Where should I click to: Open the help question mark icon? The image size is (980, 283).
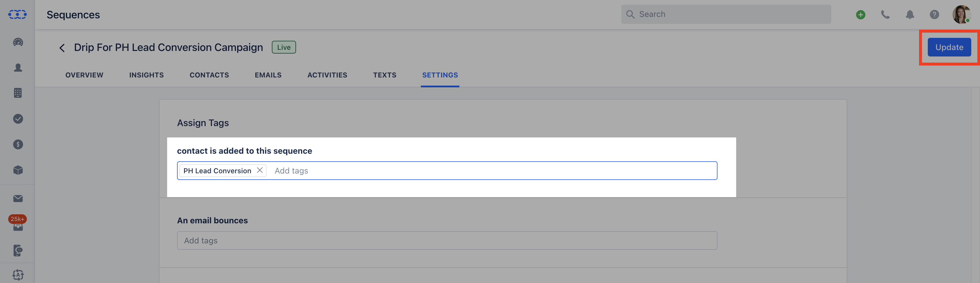(x=934, y=15)
